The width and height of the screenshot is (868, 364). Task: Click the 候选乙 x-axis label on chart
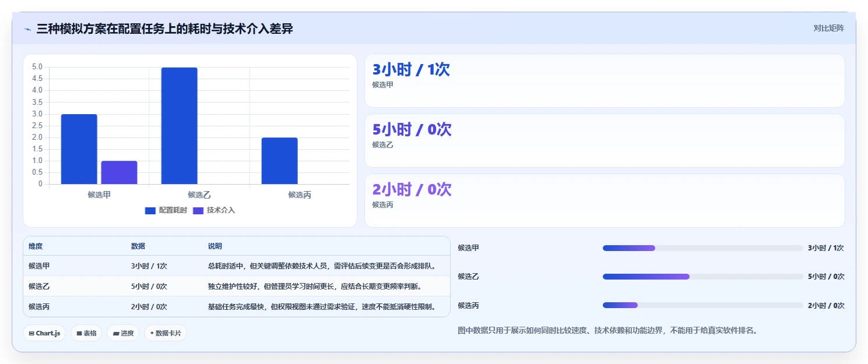(199, 195)
